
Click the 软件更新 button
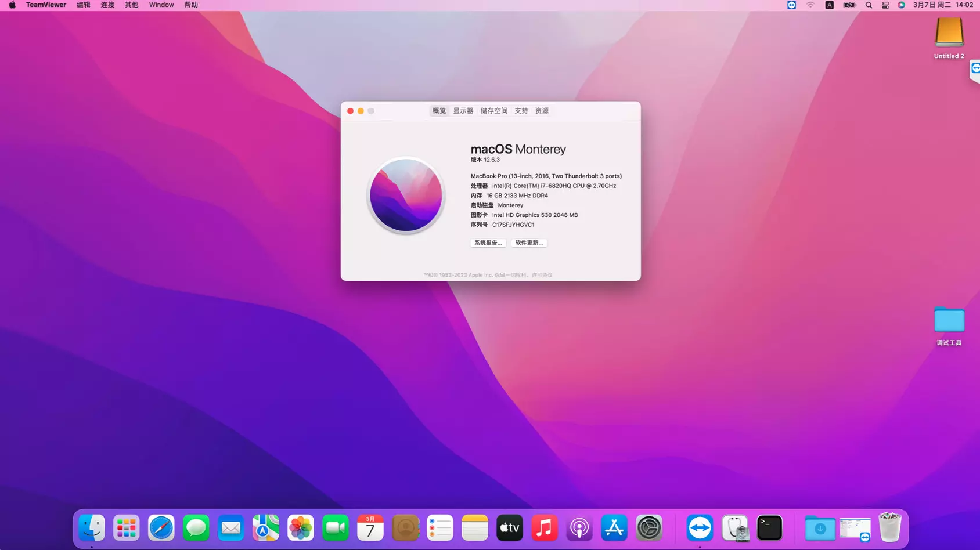pyautogui.click(x=529, y=243)
